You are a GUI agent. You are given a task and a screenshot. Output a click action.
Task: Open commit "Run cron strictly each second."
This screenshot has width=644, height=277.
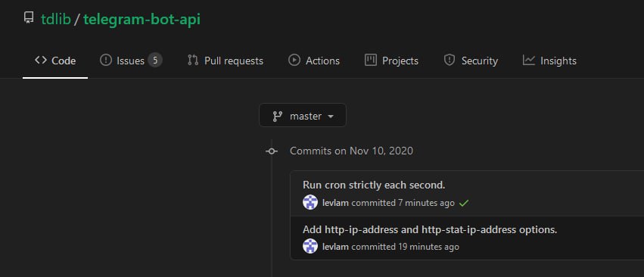(x=374, y=185)
